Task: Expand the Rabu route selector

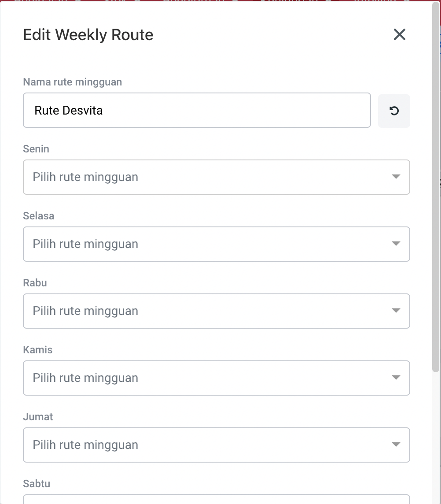Action: 207,311
